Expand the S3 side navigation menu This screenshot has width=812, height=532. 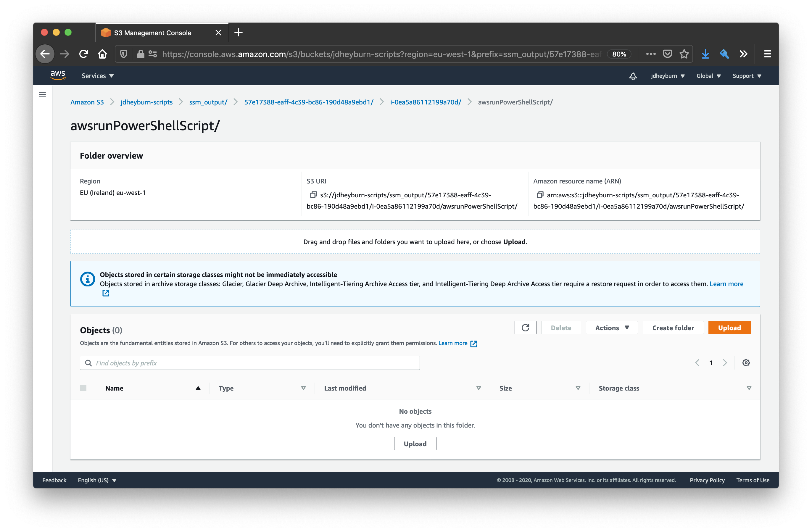(42, 94)
